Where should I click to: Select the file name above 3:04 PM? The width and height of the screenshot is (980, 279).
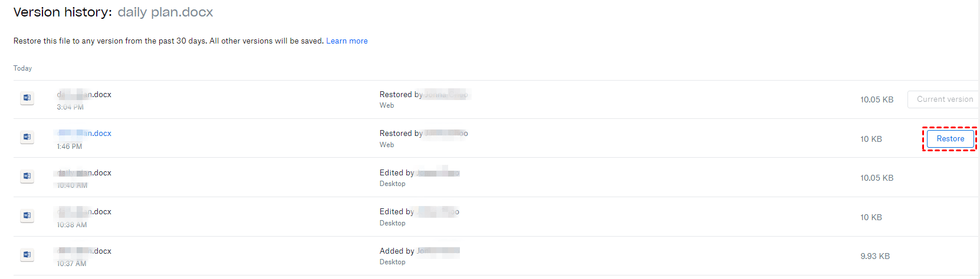[x=84, y=95]
